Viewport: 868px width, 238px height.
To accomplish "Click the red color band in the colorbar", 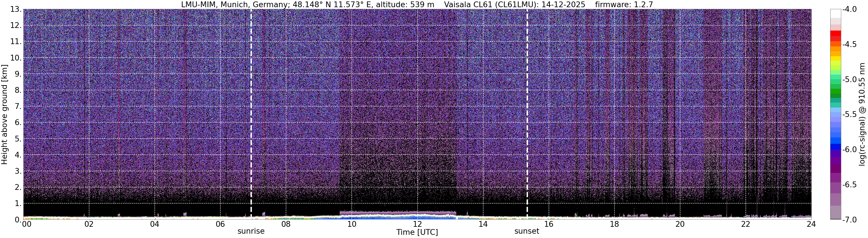I will point(836,33).
